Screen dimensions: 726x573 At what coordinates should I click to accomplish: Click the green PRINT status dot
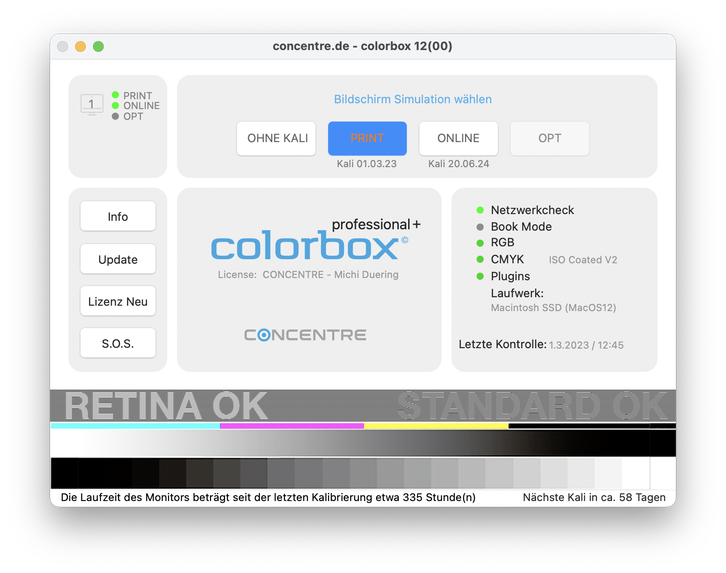[115, 95]
